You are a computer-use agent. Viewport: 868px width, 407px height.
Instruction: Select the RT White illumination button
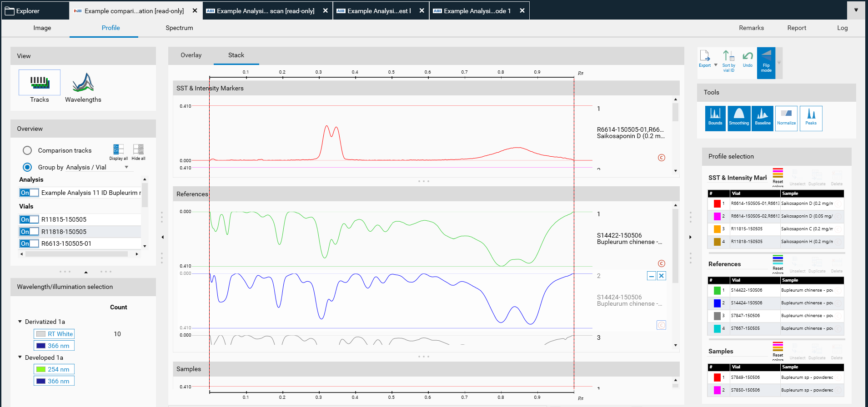(54, 334)
